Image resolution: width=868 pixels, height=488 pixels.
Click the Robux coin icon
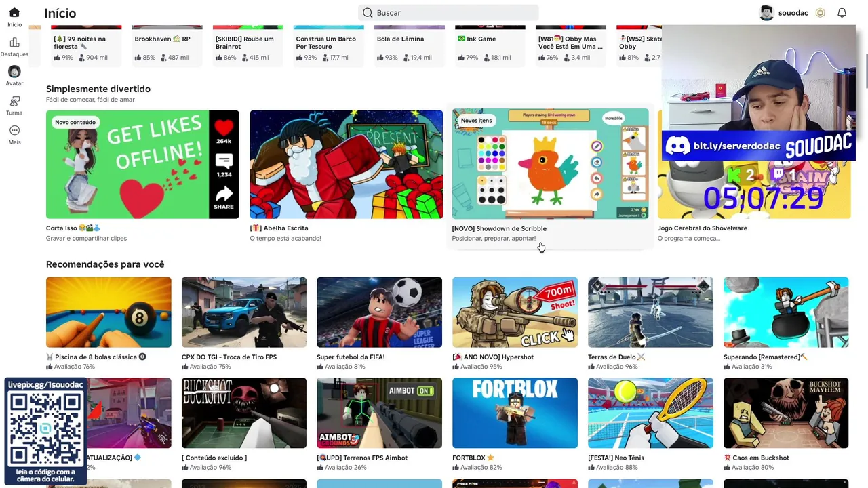(x=820, y=13)
